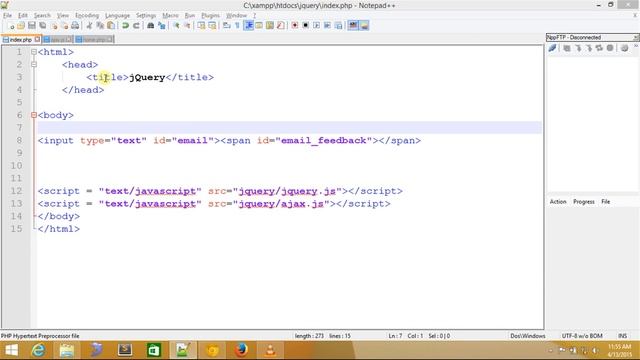Open the Encoding menu

click(87, 16)
